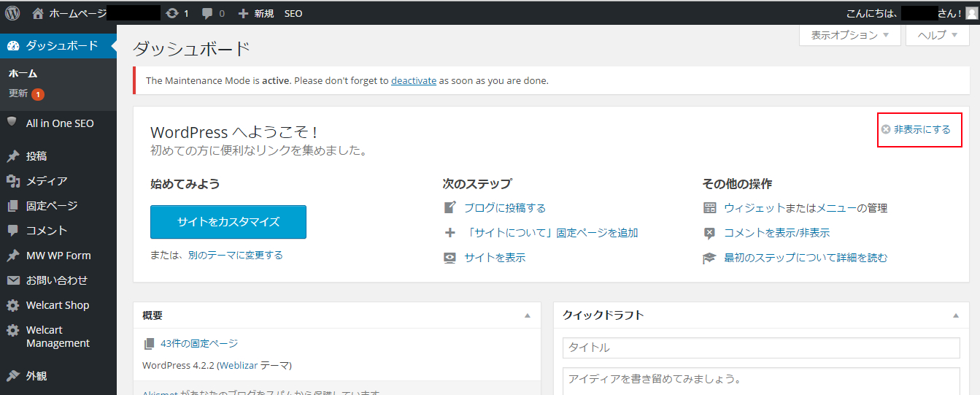Click the こんにちは greeting account area
The image size is (980, 395).
pos(911,13)
